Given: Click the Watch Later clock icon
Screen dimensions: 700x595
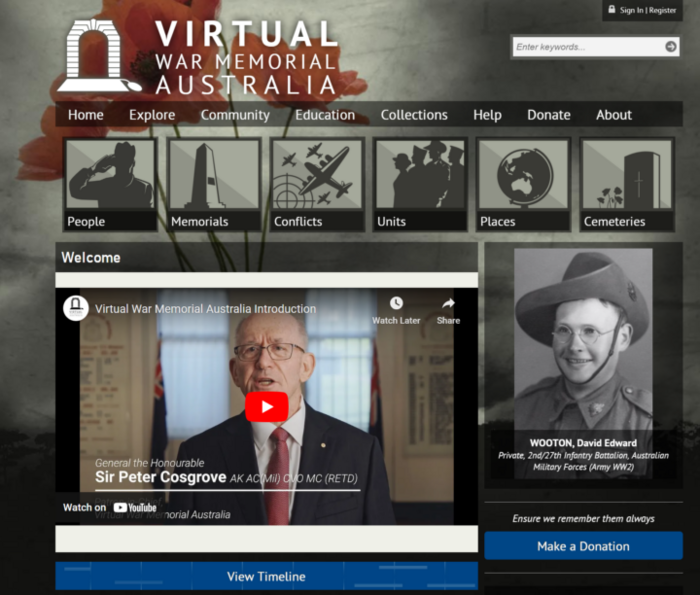Looking at the screenshot, I should tap(396, 304).
